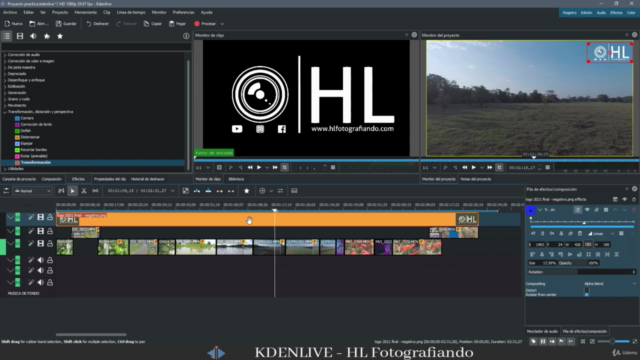
Task: Open timeline edit mode Normal dropdown
Action: coord(32,191)
